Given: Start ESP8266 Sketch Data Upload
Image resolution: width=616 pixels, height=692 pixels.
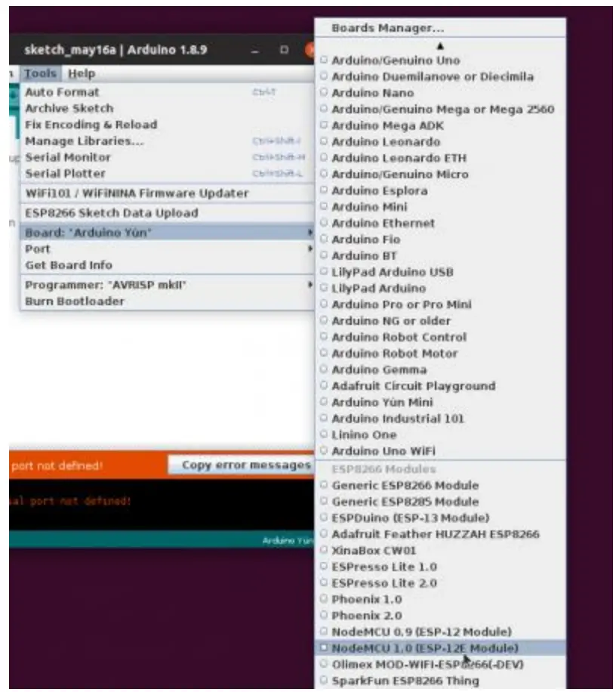Looking at the screenshot, I should (167, 213).
